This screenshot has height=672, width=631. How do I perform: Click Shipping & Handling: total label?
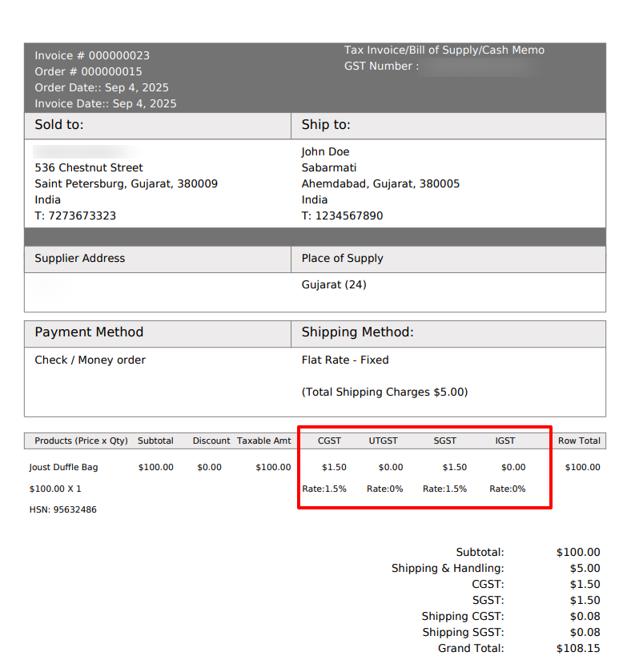click(448, 569)
